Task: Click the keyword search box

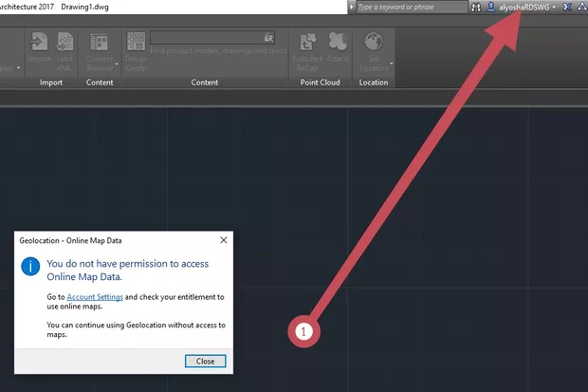Action: point(412,8)
